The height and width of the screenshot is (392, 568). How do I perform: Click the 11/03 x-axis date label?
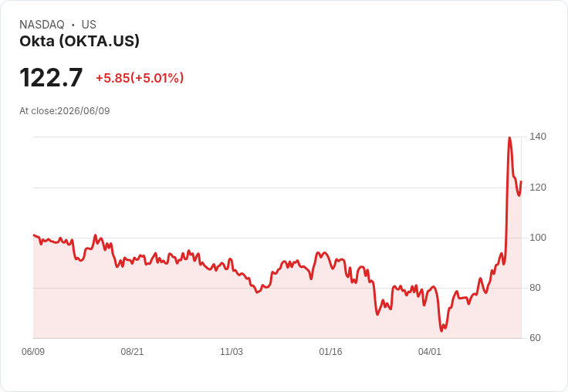[x=232, y=352]
